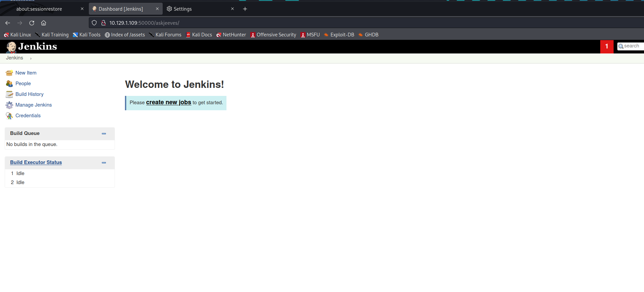Open the Credentials link

coord(28,116)
